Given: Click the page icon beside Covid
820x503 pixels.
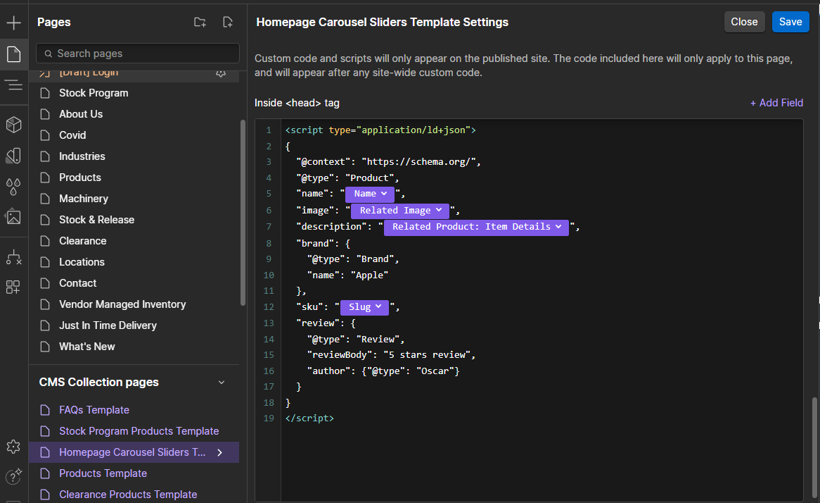Looking at the screenshot, I should (x=45, y=135).
